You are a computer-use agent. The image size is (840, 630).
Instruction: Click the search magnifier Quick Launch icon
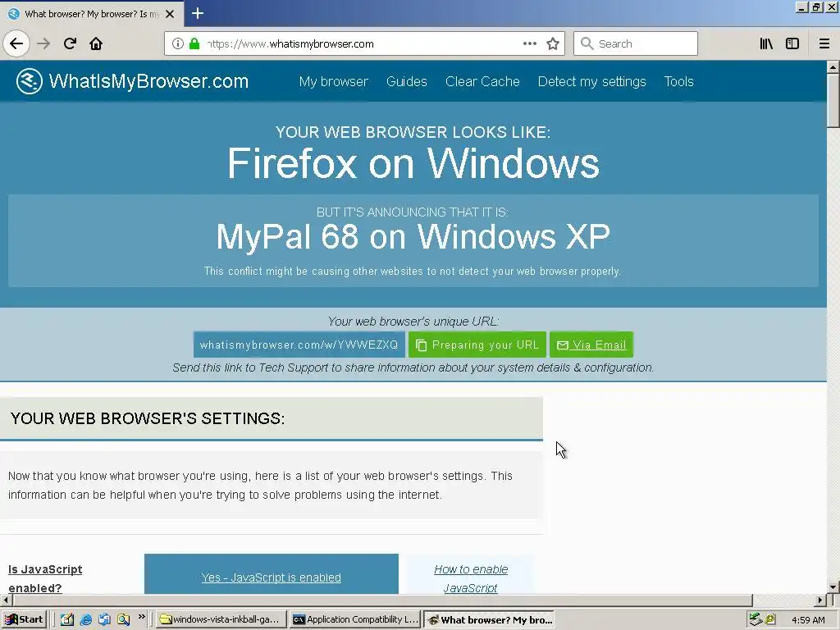point(124,620)
